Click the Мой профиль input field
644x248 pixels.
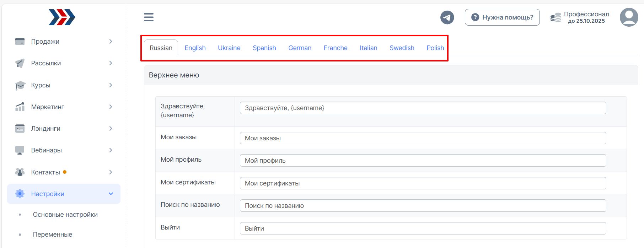[423, 161]
